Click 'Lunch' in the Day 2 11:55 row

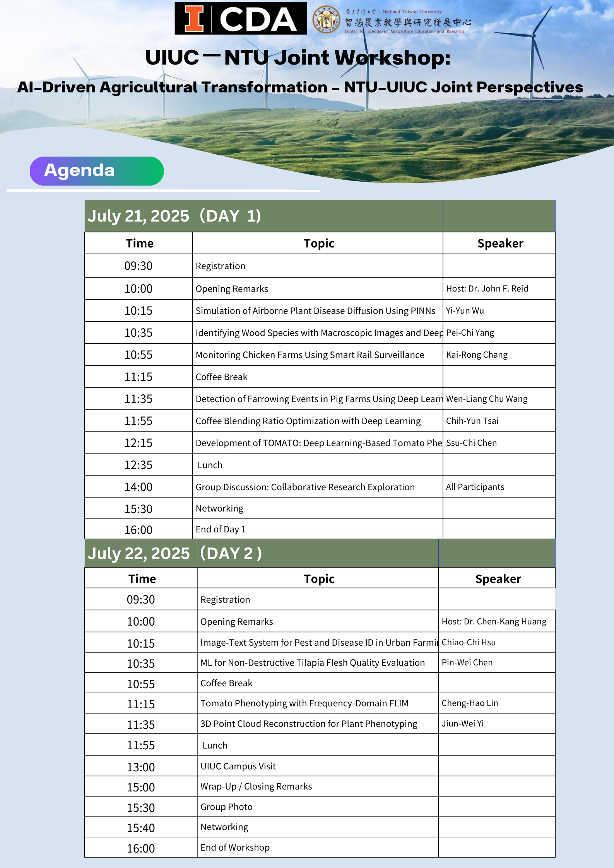[215, 745]
